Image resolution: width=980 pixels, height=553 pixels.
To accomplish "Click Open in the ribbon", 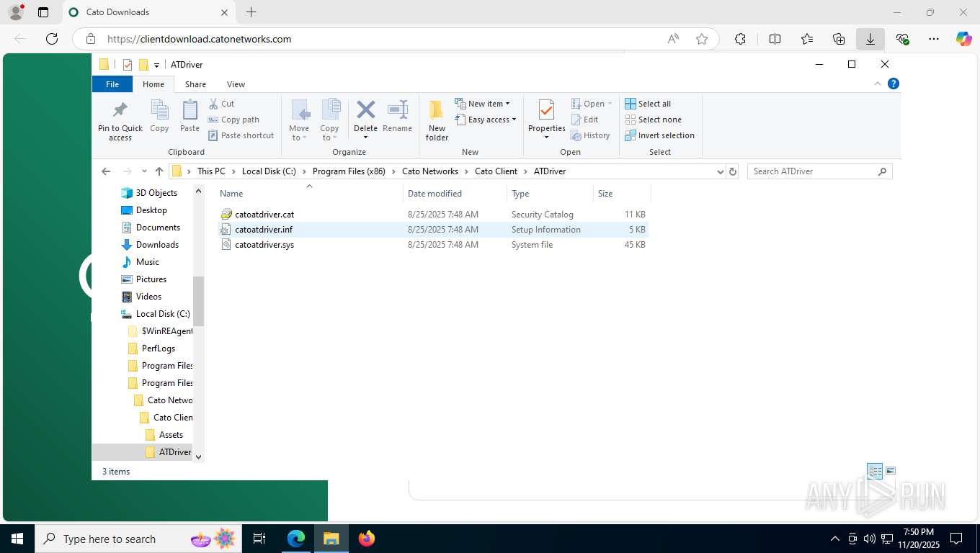I will (x=592, y=104).
